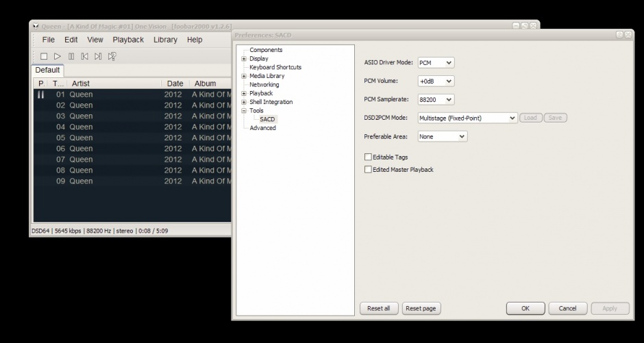Open the ASIO Driver Mode dropdown
This screenshot has height=343, width=644.
[x=436, y=63]
